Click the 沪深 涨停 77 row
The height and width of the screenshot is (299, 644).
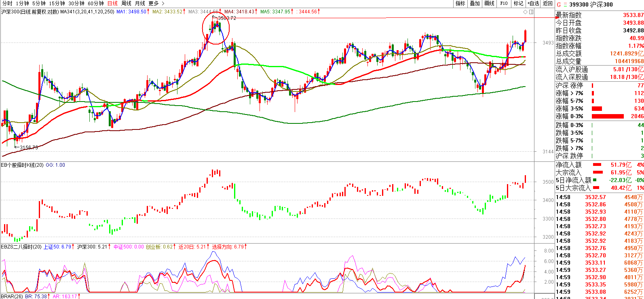point(600,86)
